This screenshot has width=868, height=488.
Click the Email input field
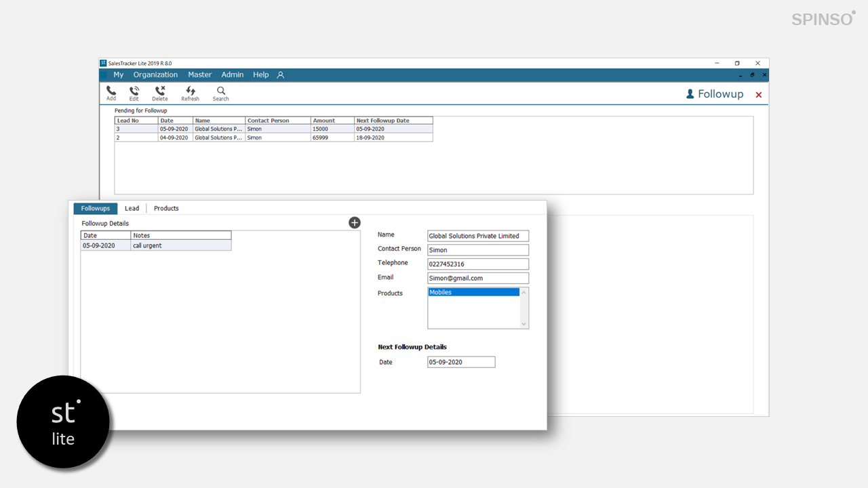[x=478, y=279]
